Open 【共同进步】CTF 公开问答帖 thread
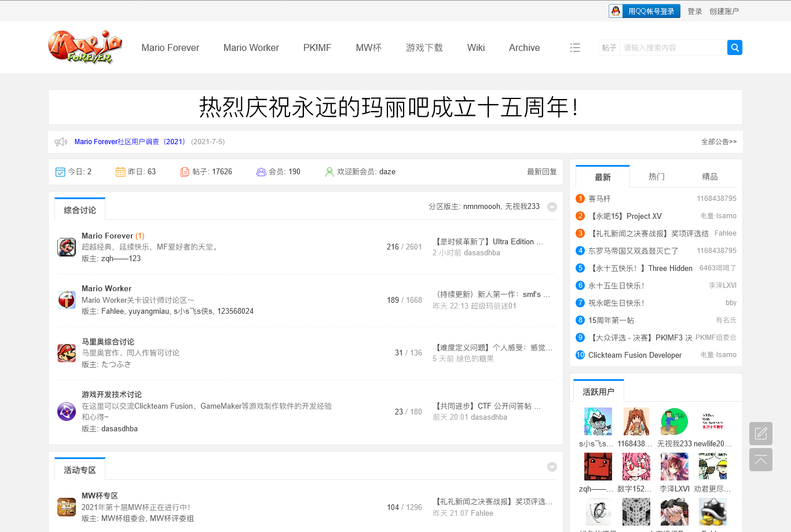 pos(486,406)
